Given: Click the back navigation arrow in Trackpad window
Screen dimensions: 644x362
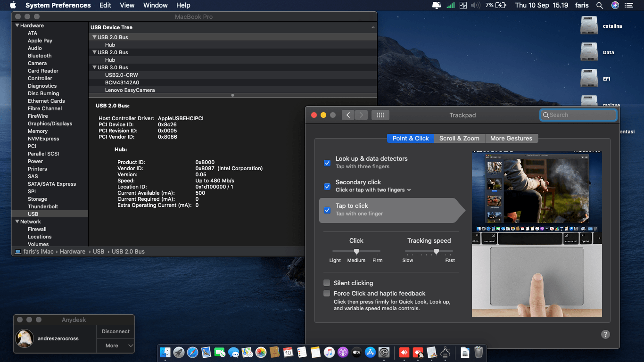Looking at the screenshot, I should point(348,115).
